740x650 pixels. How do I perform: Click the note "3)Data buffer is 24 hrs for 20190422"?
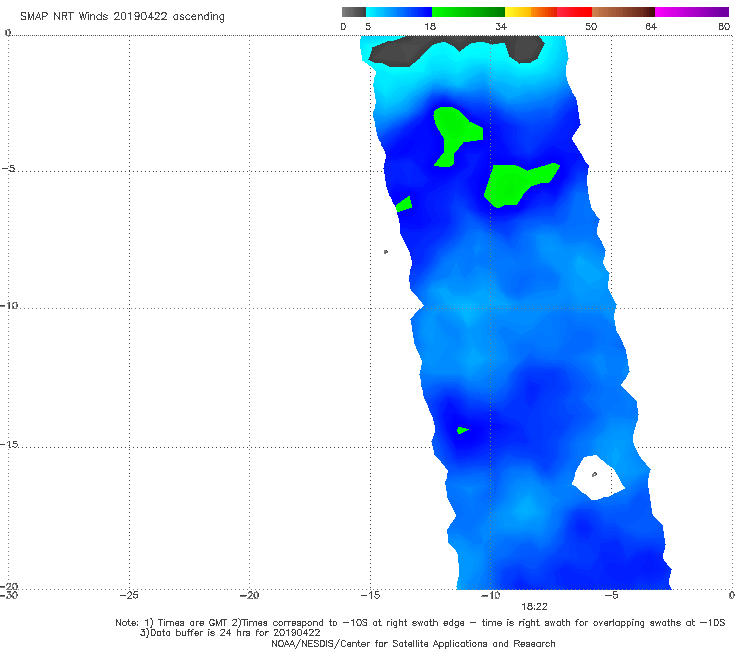click(x=230, y=633)
